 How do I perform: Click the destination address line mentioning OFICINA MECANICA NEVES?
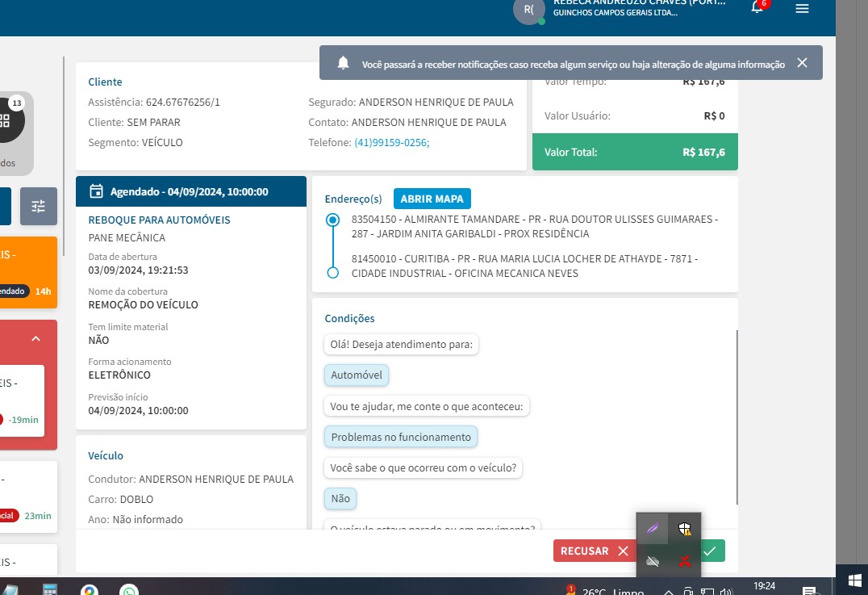coord(524,266)
